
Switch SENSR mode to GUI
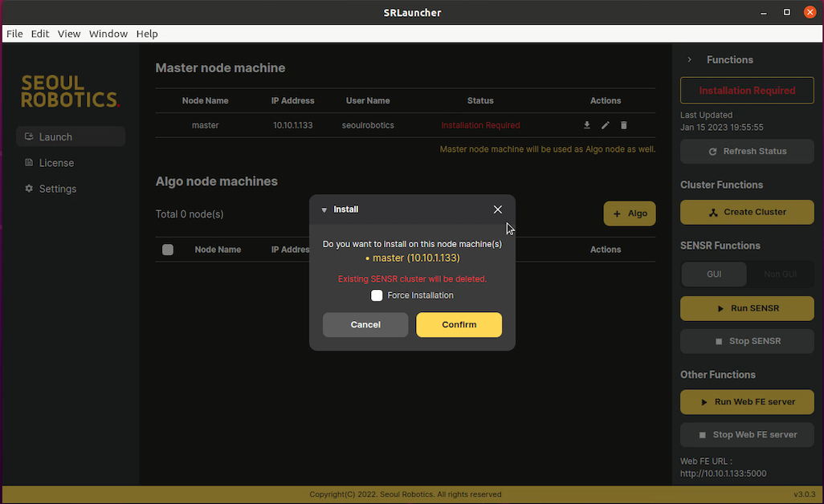tap(714, 274)
